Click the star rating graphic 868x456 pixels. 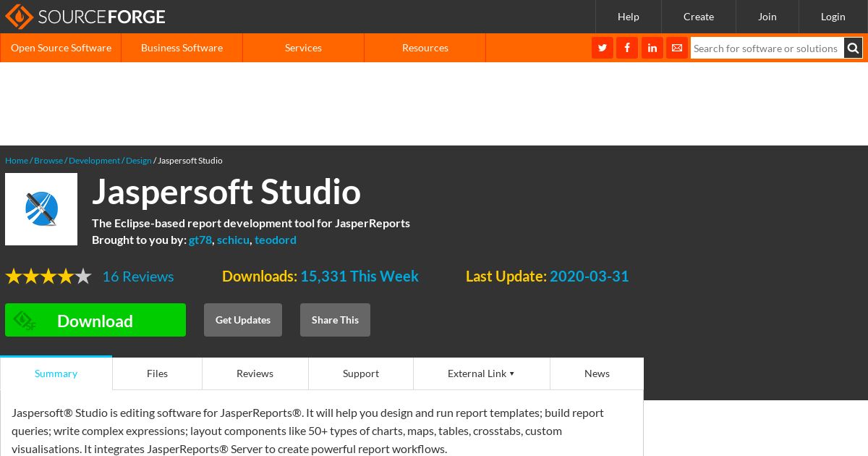point(48,276)
